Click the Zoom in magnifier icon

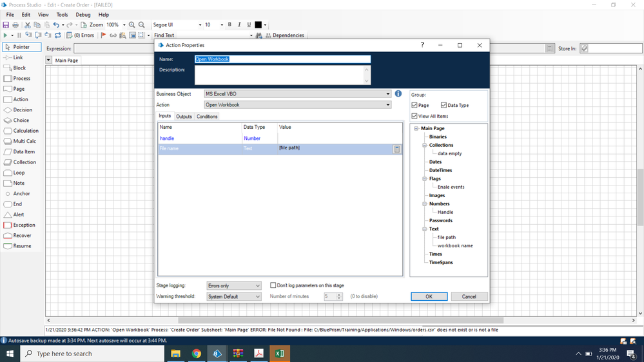pos(132,25)
